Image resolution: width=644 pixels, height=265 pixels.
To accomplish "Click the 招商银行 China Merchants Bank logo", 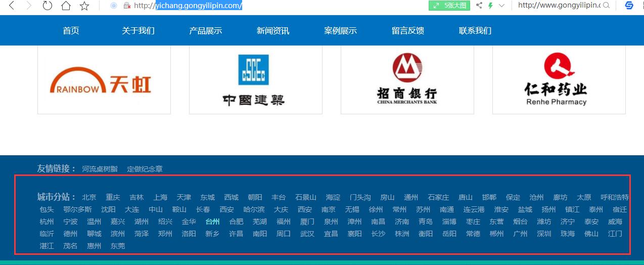I will point(407,80).
